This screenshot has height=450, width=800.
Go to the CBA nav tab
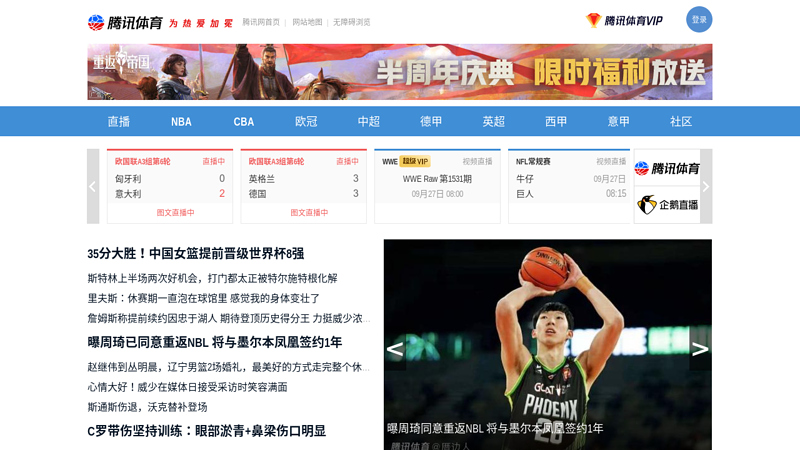[x=244, y=121]
